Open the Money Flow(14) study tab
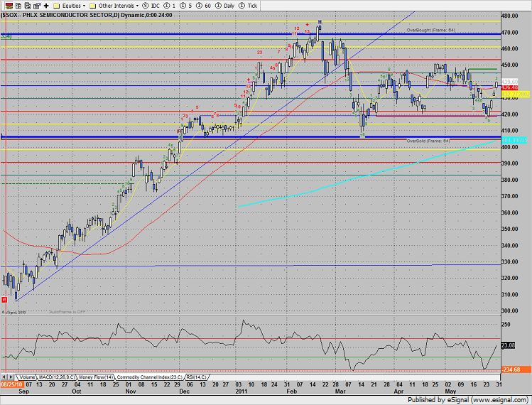 [x=96, y=377]
